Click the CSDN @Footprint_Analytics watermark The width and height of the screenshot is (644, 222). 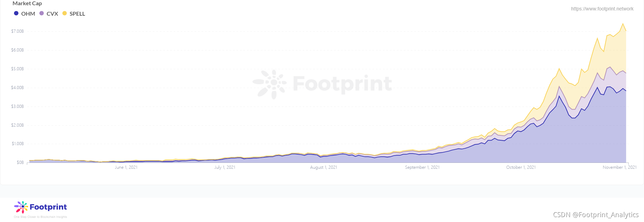pos(596,215)
